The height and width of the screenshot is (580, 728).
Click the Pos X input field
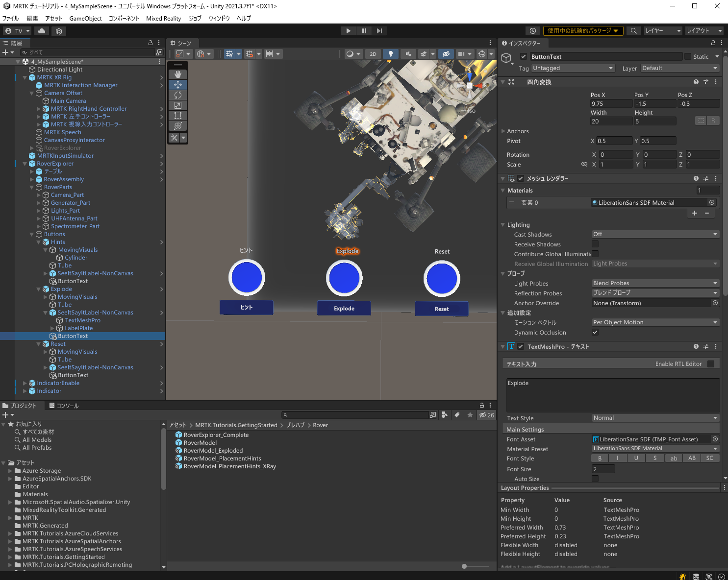(611, 103)
